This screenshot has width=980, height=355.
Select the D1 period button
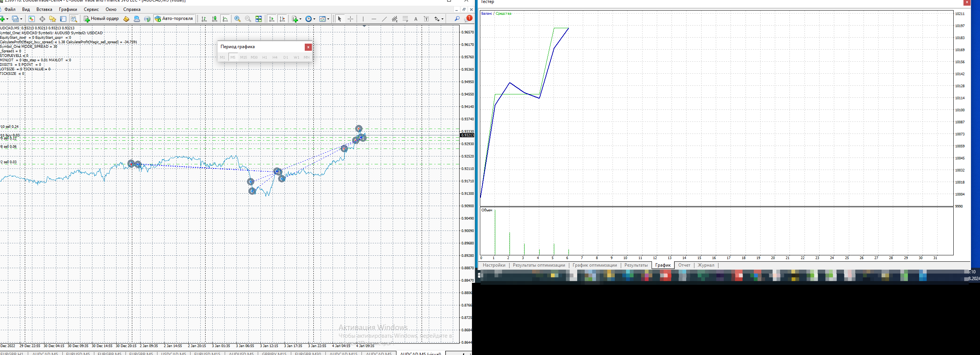click(x=286, y=58)
